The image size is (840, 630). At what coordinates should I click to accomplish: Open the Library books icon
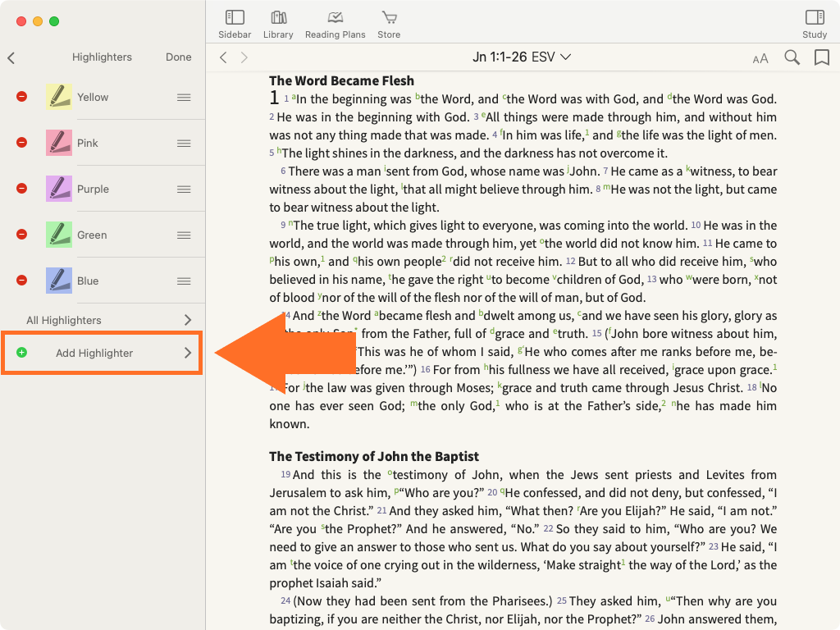(x=278, y=18)
